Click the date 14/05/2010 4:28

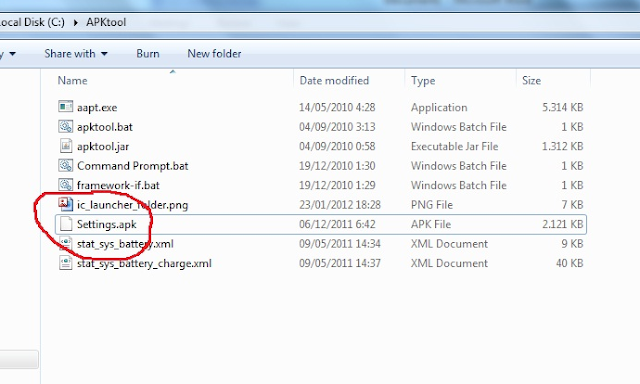(337, 107)
